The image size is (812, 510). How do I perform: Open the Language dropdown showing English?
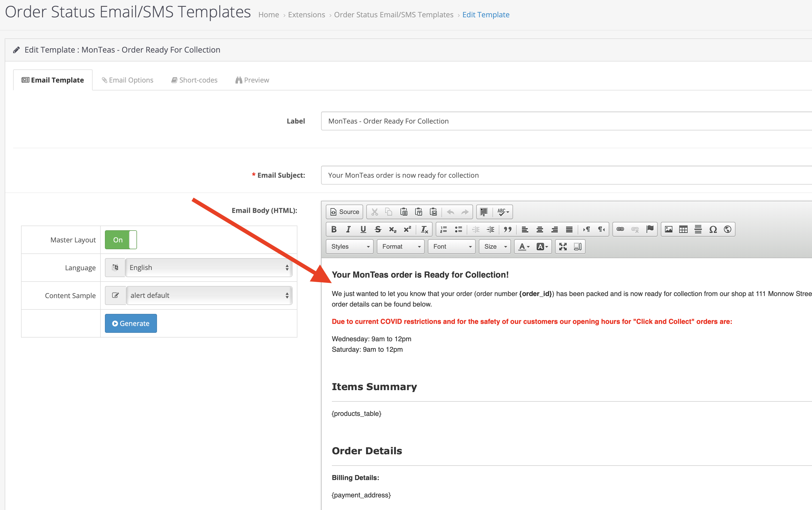tap(209, 268)
